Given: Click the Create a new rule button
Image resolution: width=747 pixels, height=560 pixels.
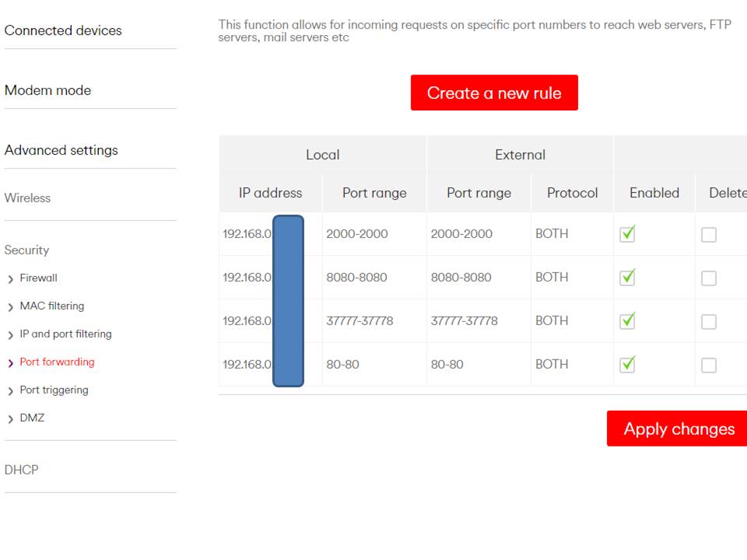Looking at the screenshot, I should point(494,93).
